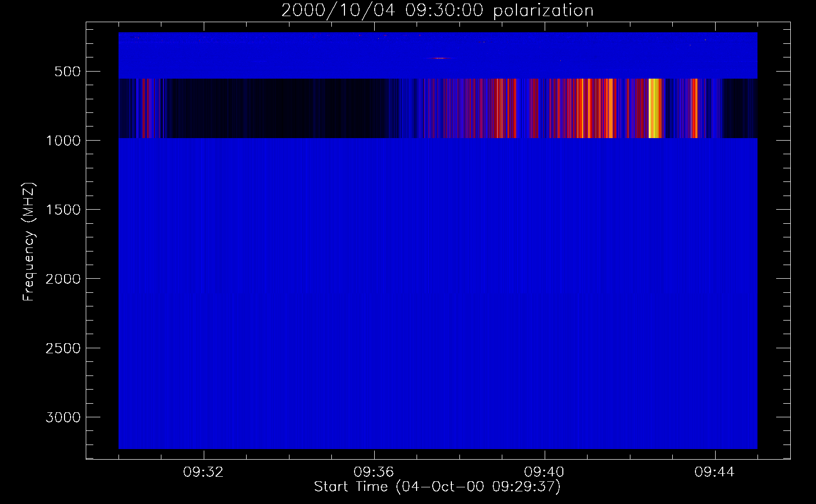Viewport: 816px width, 504px height.
Task: Click the 3000 frequency tick label
Action: (x=63, y=417)
